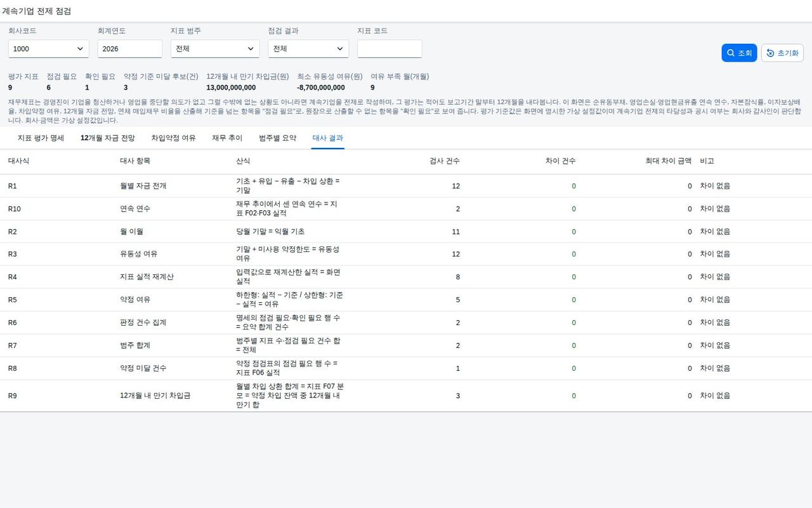Screen dimensions: 812x508
Task: Click the 차이 없음 remark in R1 row
Action: coord(716,186)
